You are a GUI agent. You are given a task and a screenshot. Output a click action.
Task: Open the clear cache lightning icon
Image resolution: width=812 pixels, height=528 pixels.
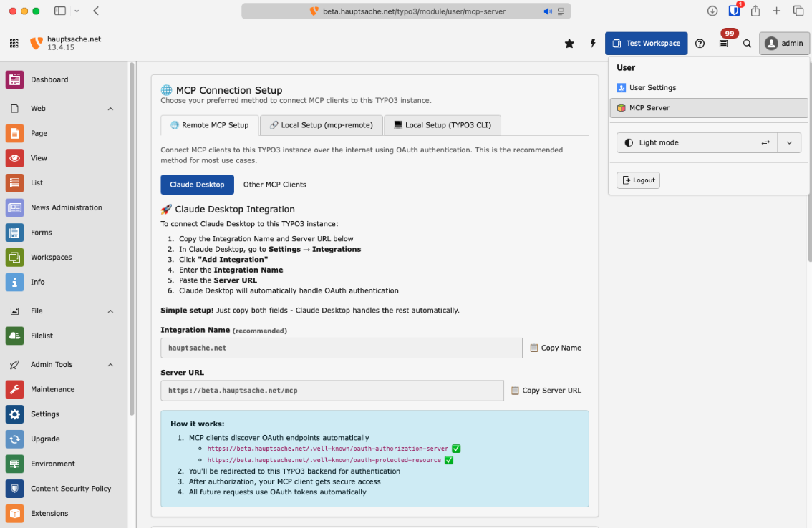pos(593,44)
